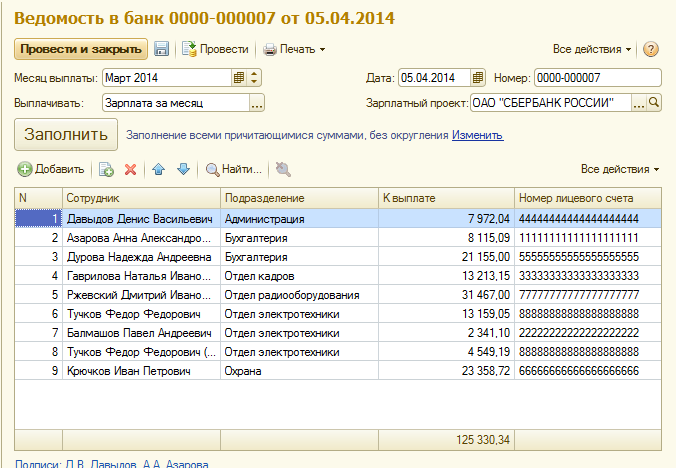
Task: Click the Провести toolbar button
Action: click(215, 49)
